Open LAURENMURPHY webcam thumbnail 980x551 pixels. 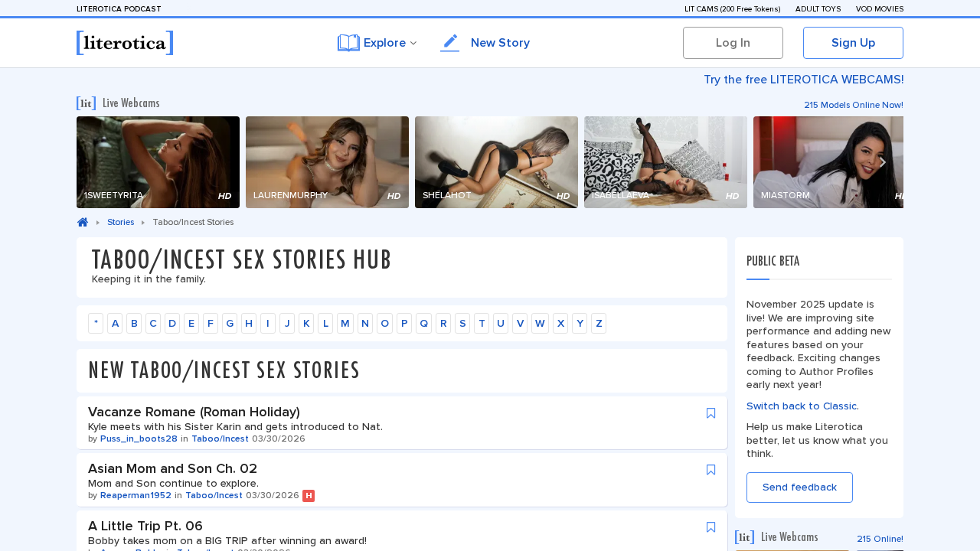pyautogui.click(x=327, y=162)
